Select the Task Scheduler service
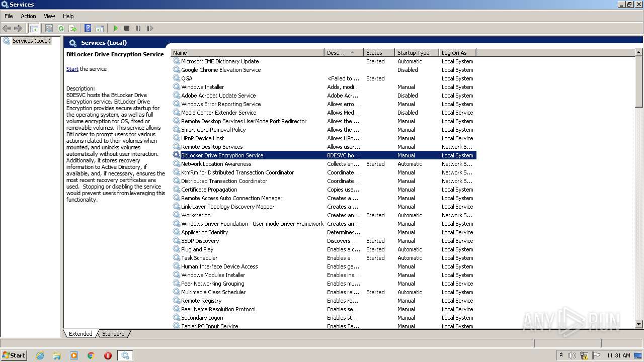Viewport: 644px width, 362px height. click(x=324, y=258)
